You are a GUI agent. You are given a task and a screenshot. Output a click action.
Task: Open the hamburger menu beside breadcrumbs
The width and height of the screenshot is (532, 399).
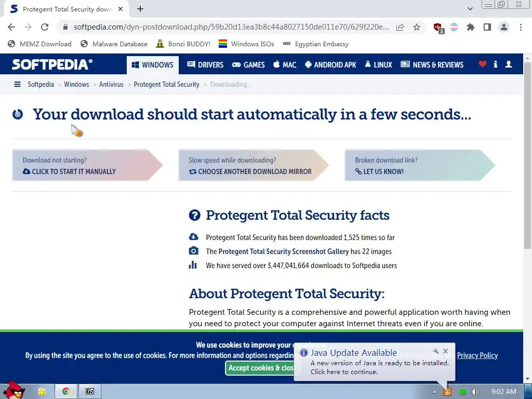coord(17,84)
